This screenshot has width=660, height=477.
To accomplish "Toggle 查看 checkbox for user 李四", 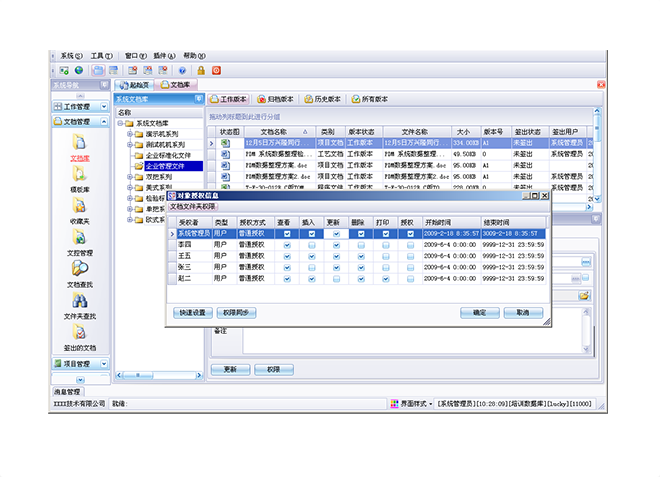I will [x=287, y=244].
